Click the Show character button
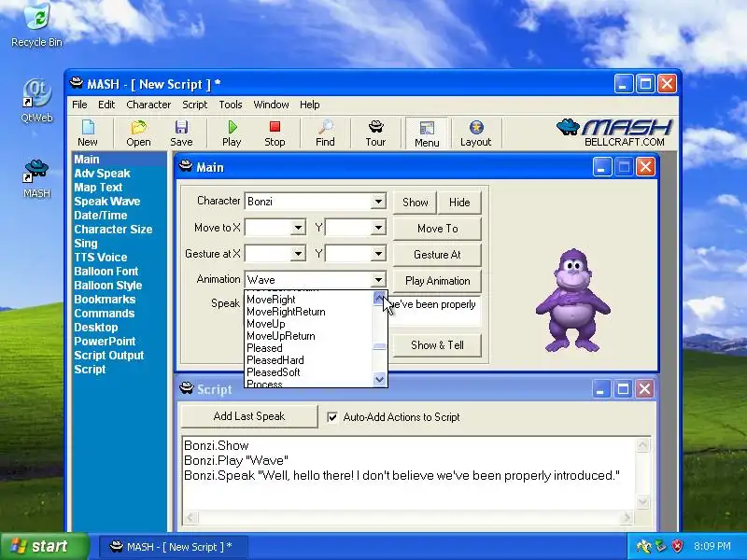 pyautogui.click(x=415, y=203)
